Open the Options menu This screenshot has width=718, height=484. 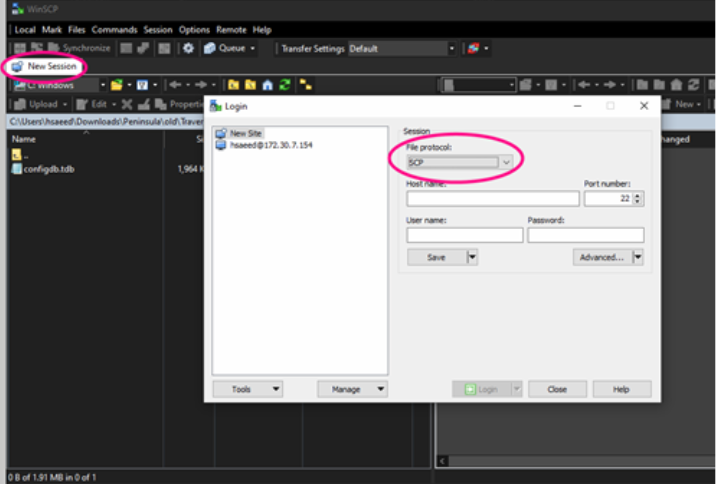tap(194, 30)
